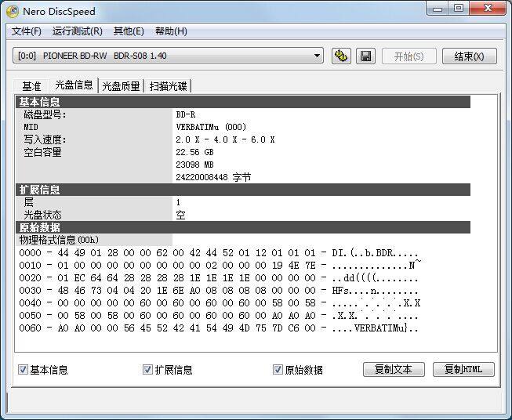Click the hex row starting 0030
This screenshot has height=420, width=512.
219,290
